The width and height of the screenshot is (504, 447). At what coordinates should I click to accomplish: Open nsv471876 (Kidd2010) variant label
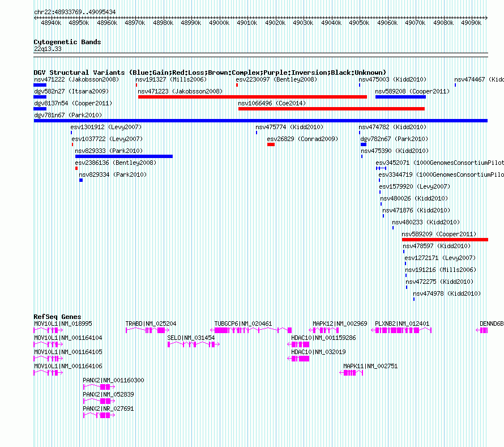416,210
